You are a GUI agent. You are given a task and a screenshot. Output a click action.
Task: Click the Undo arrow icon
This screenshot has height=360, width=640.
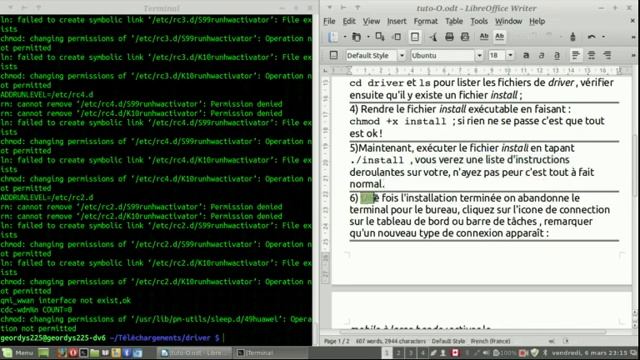pos(591,37)
